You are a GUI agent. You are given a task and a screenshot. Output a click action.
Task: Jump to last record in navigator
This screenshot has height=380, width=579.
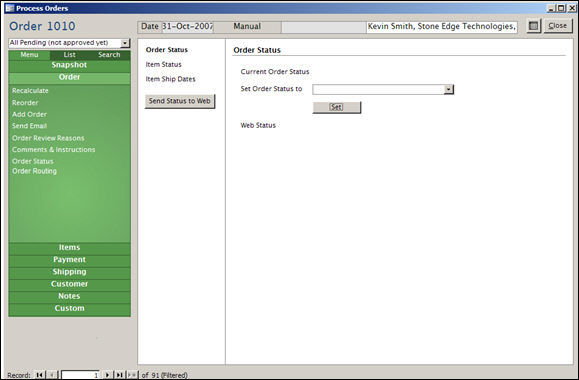[x=120, y=375]
